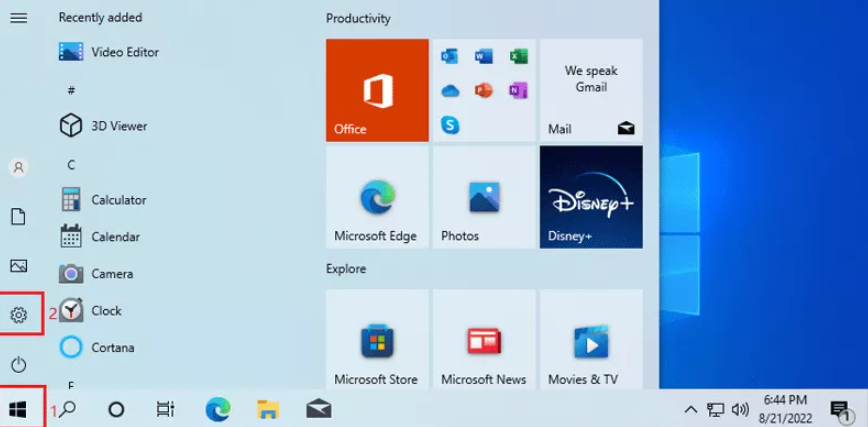This screenshot has width=868, height=427.
Task: Click the Recently added heading
Action: point(100,18)
